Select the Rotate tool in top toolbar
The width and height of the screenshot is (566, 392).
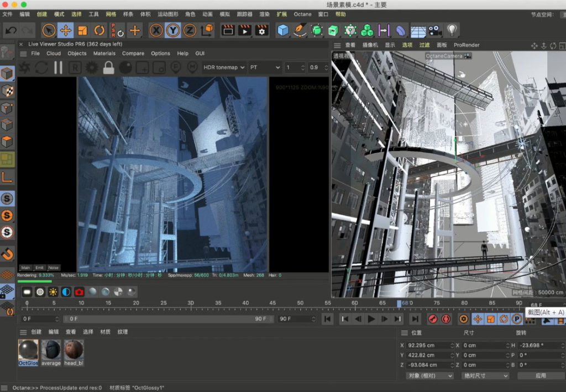99,30
